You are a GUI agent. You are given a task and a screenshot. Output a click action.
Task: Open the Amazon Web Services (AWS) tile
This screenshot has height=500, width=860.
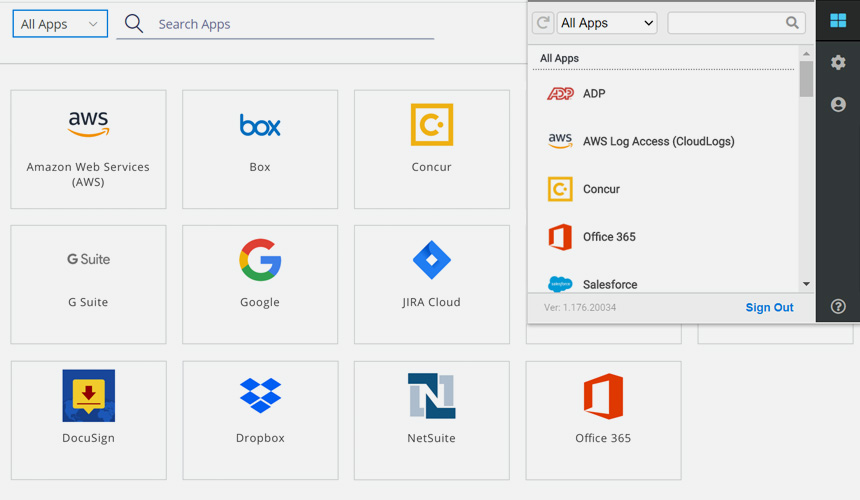pyautogui.click(x=88, y=149)
